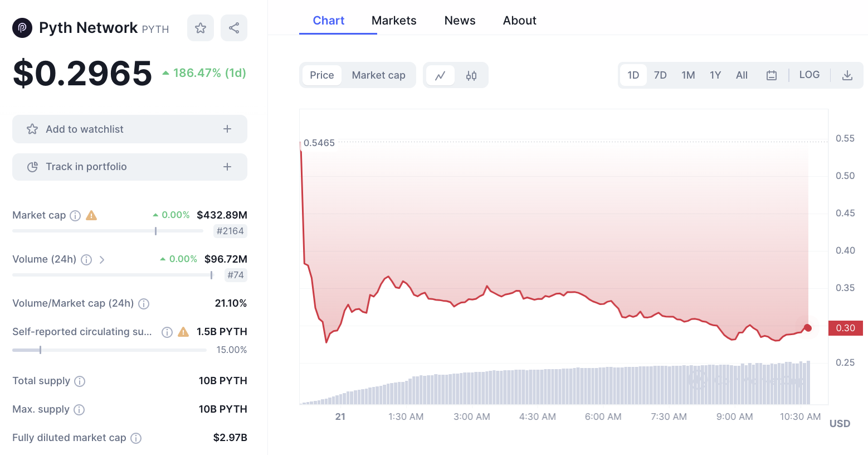Open the News tab
This screenshot has width=868, height=455.
pos(460,21)
